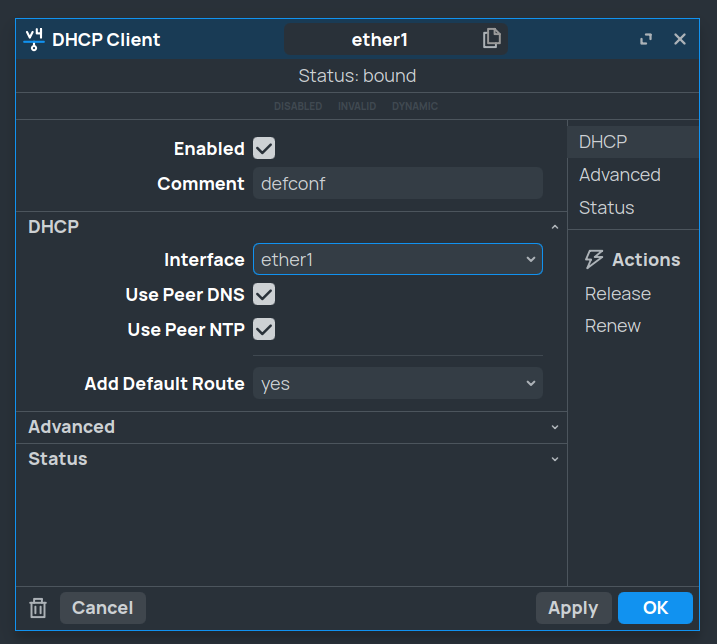This screenshot has width=717, height=644.
Task: Expand the dialog with maximize icon
Action: tap(646, 39)
